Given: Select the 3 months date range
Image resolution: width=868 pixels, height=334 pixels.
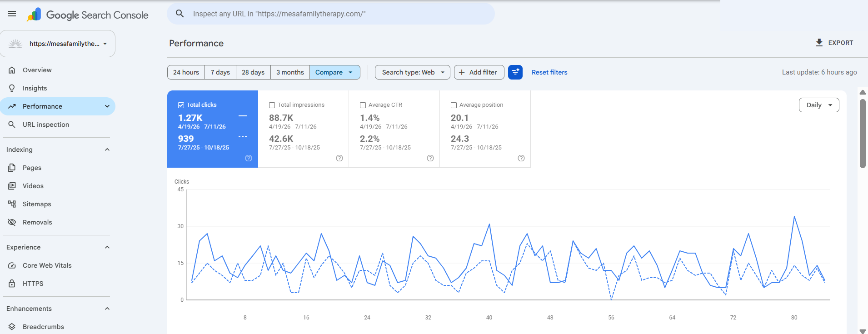Looking at the screenshot, I should pyautogui.click(x=290, y=72).
